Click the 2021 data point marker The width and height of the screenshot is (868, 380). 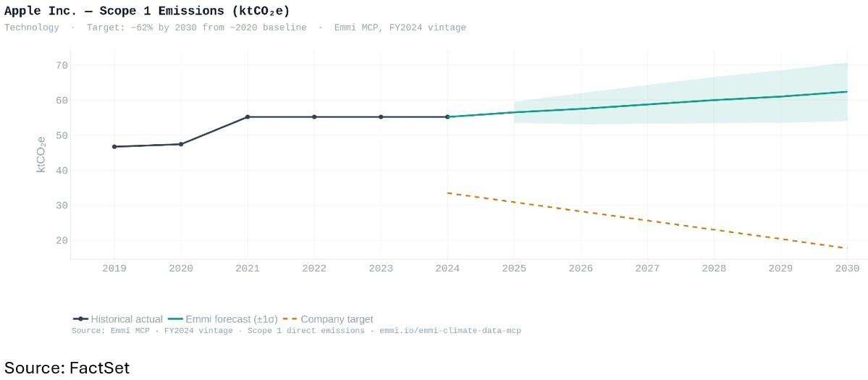pos(248,117)
